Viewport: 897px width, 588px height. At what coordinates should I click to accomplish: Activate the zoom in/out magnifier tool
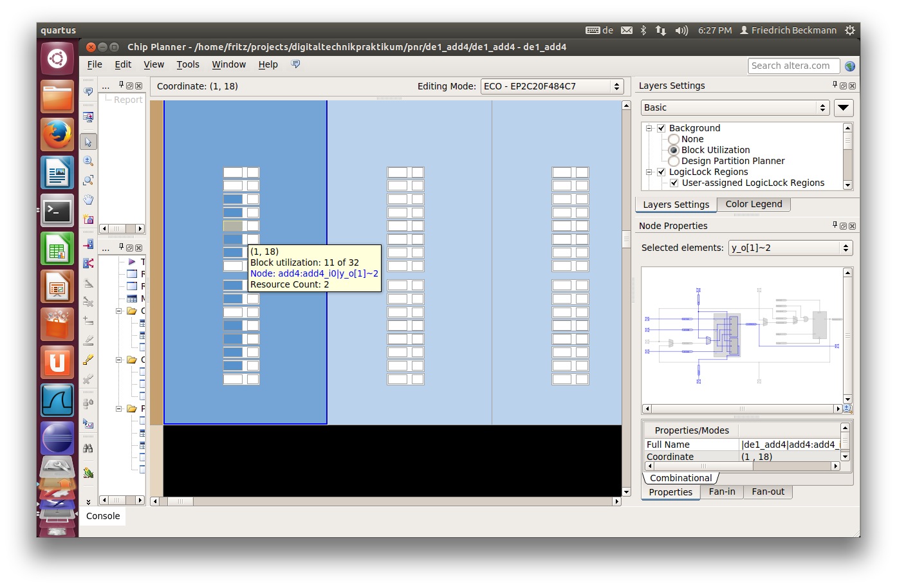pos(88,161)
